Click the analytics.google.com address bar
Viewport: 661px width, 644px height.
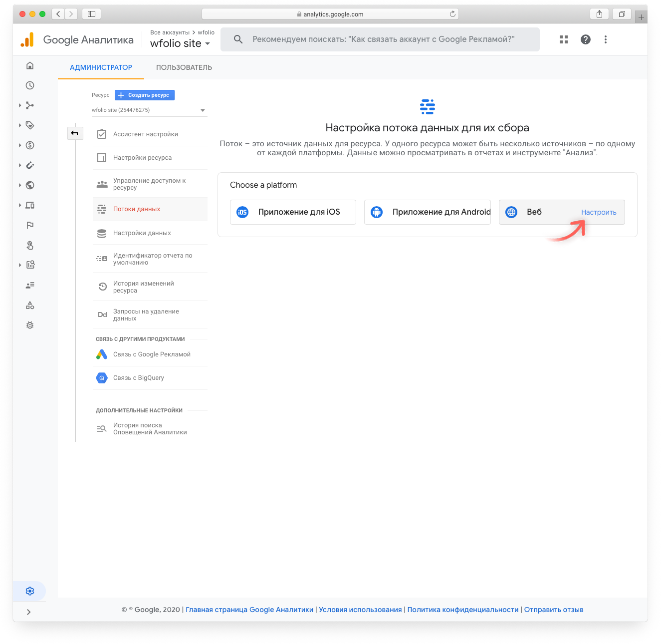pyautogui.click(x=330, y=14)
